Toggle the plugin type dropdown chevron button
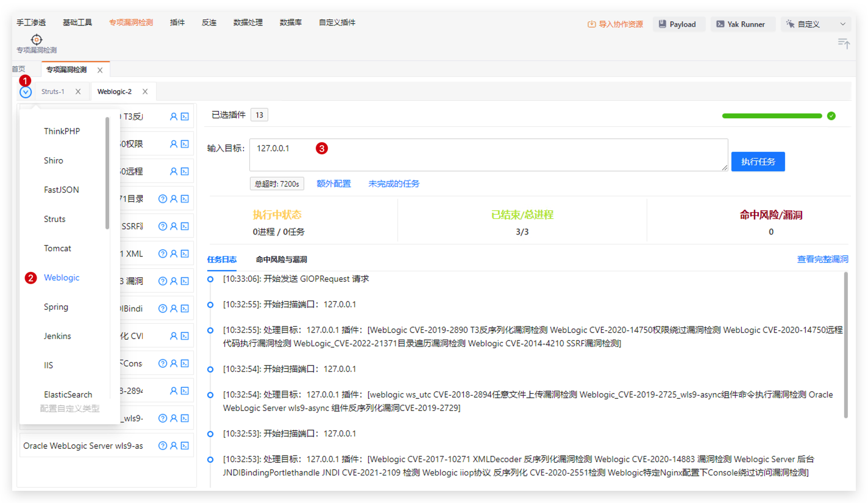Viewport: 868px width, 503px height. pyautogui.click(x=26, y=92)
